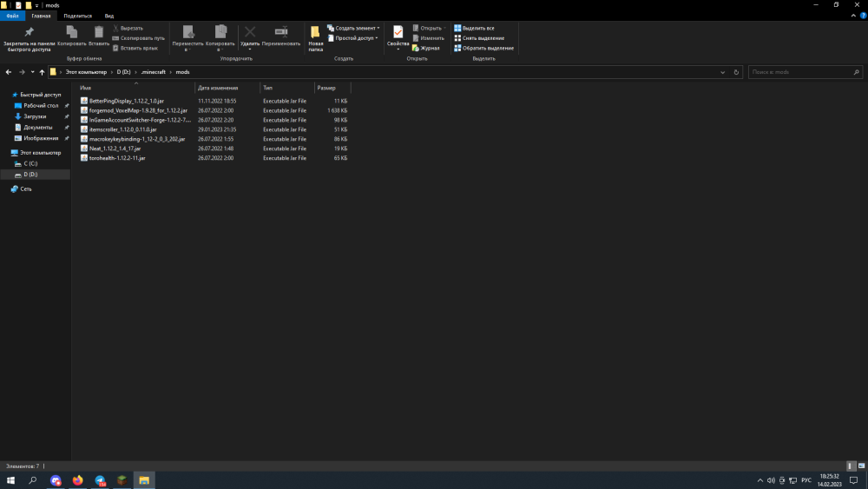Click Cut (Вырезать) in ribbon
This screenshot has width=868, height=489.
coord(128,29)
